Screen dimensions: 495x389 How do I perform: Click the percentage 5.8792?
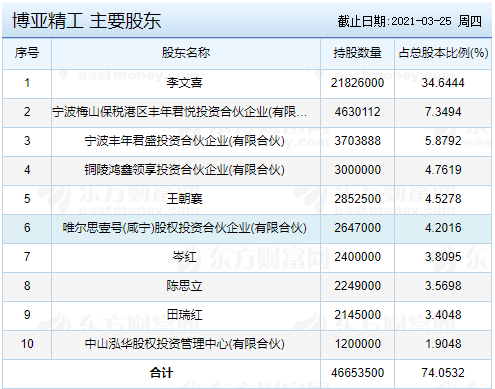pyautogui.click(x=443, y=141)
